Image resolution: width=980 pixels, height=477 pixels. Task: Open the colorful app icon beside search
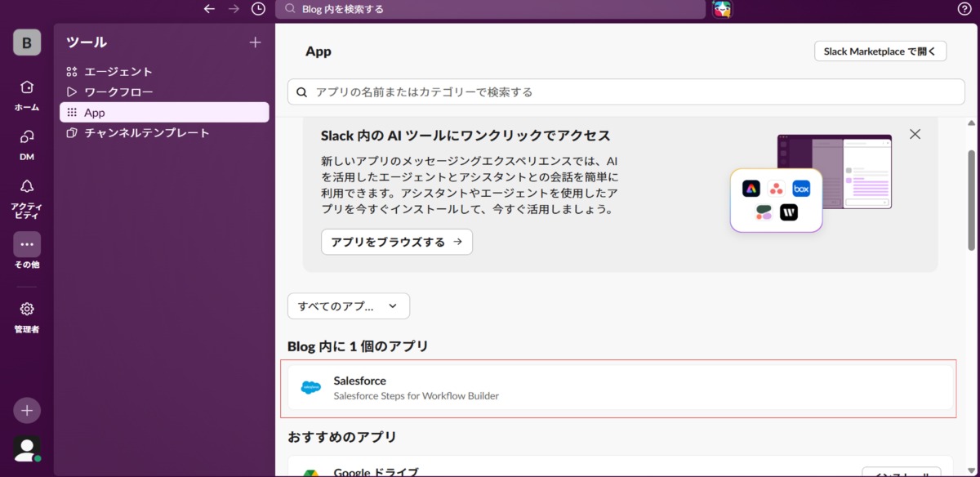(x=722, y=9)
